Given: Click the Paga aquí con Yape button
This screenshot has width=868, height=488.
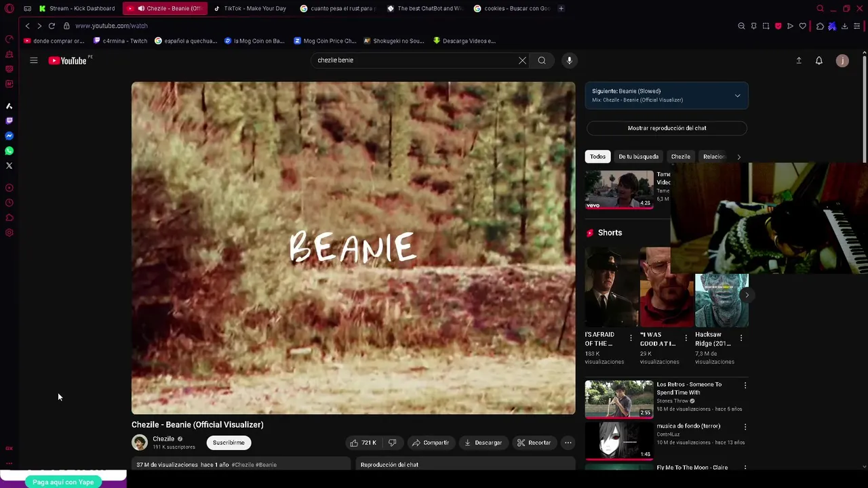Looking at the screenshot, I should (x=63, y=482).
